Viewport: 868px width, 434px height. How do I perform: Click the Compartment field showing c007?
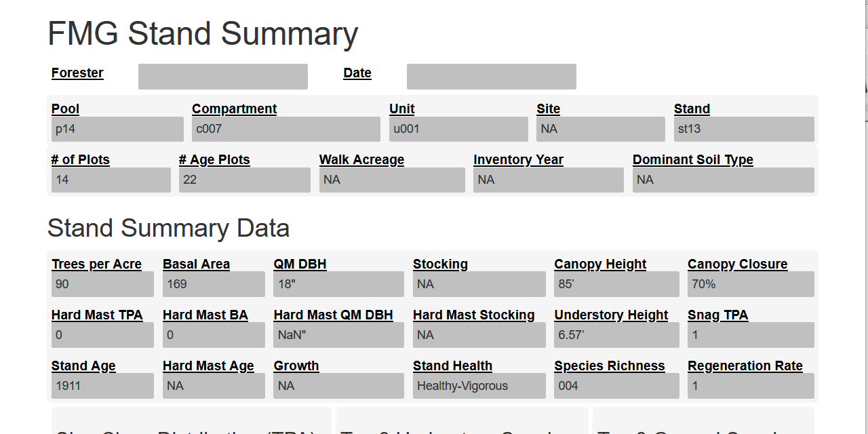(x=286, y=129)
